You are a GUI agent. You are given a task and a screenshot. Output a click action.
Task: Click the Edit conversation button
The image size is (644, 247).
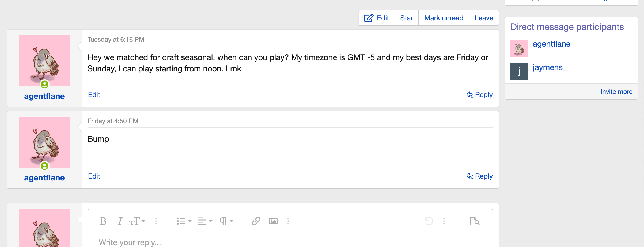377,18
